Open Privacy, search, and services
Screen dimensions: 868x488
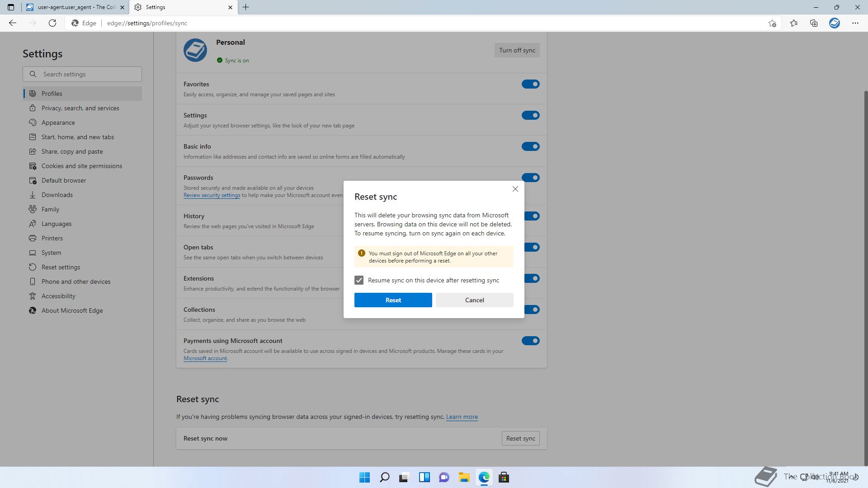[x=82, y=108]
